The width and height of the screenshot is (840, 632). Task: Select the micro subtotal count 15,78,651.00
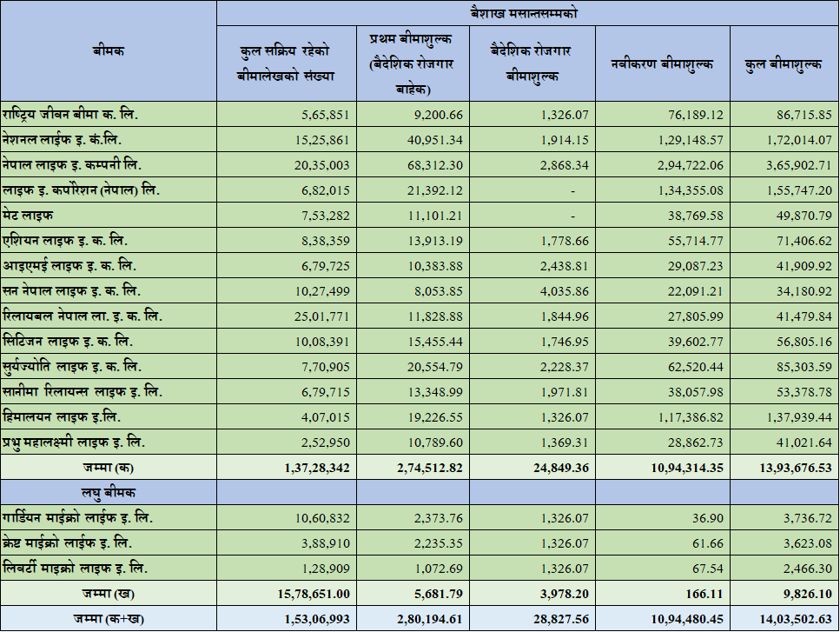coord(314,594)
